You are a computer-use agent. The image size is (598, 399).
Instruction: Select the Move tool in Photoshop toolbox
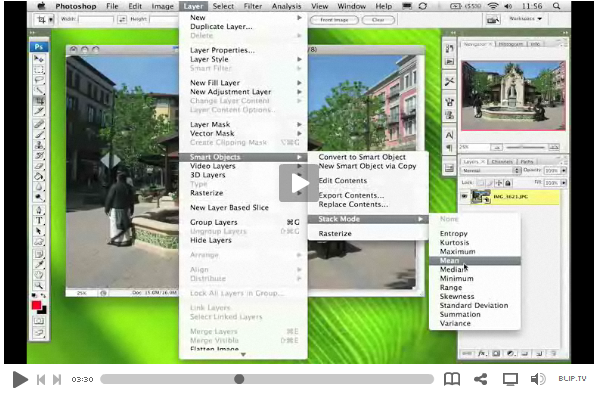(x=39, y=59)
